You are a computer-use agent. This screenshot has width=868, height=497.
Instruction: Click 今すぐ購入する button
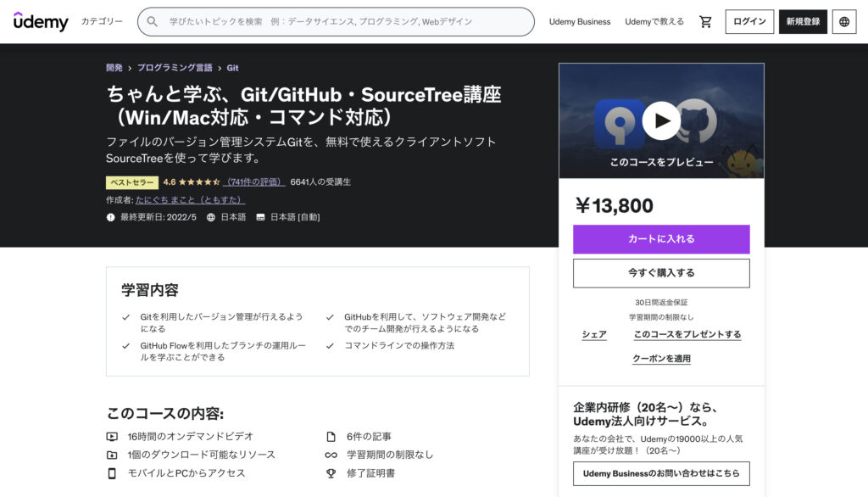click(661, 273)
